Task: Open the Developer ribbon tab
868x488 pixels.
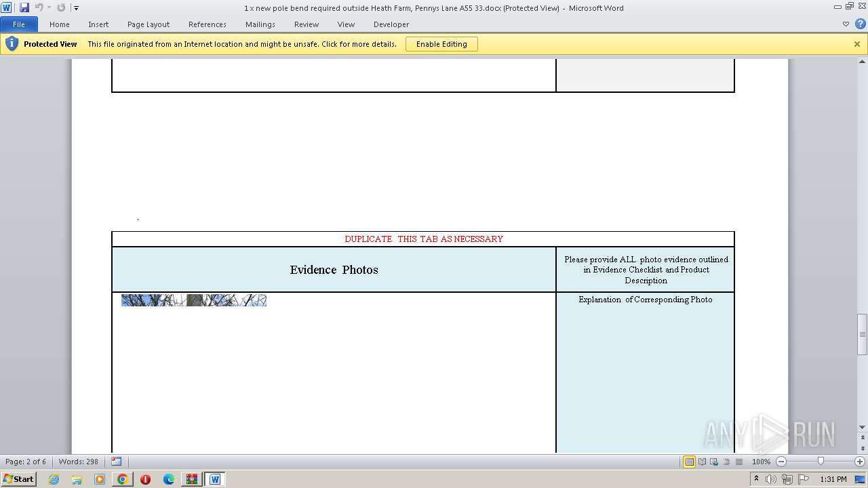Action: click(x=391, y=24)
